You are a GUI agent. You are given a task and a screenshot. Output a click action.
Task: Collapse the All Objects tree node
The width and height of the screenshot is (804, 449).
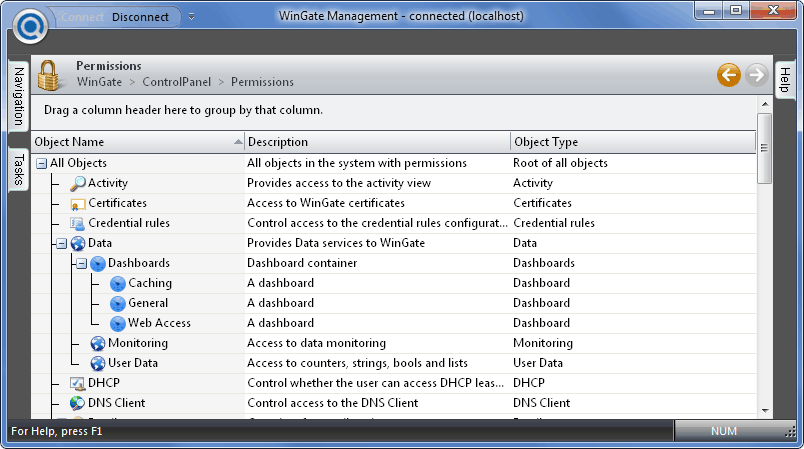pyautogui.click(x=42, y=164)
